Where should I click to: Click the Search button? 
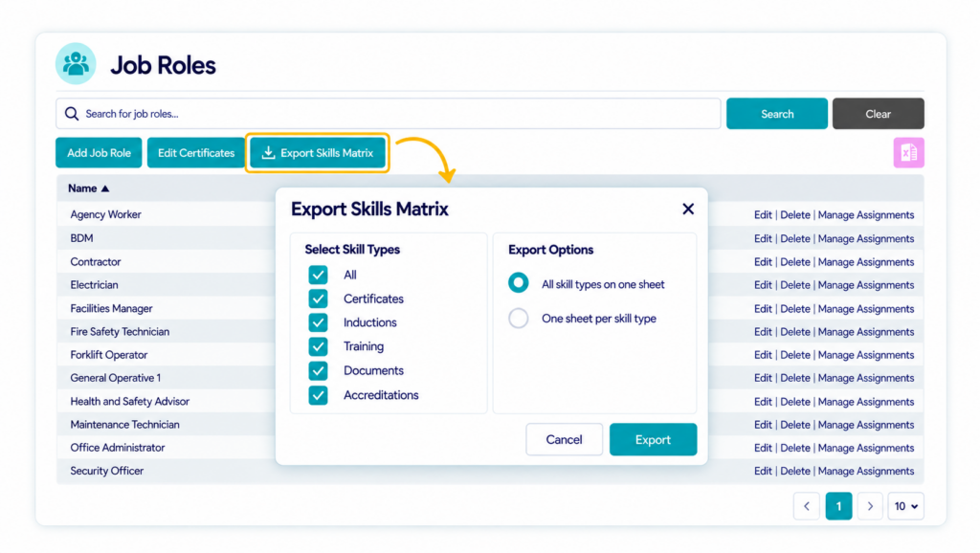click(777, 114)
